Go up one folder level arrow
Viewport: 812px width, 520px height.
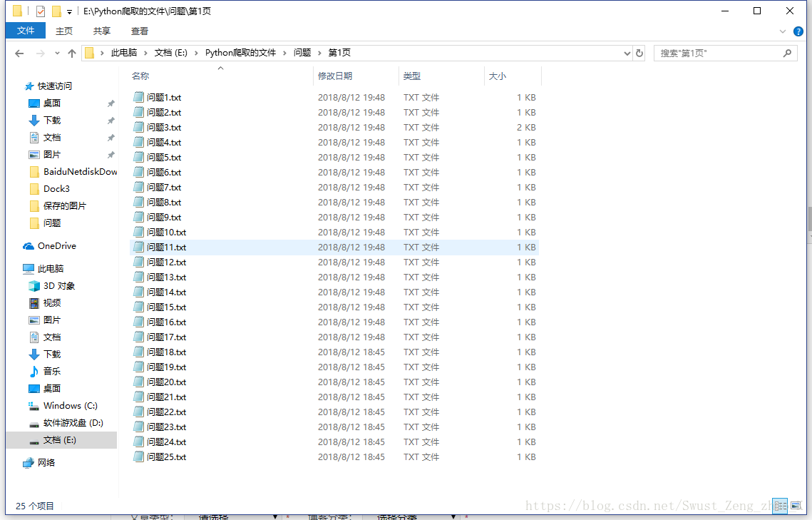(x=72, y=53)
